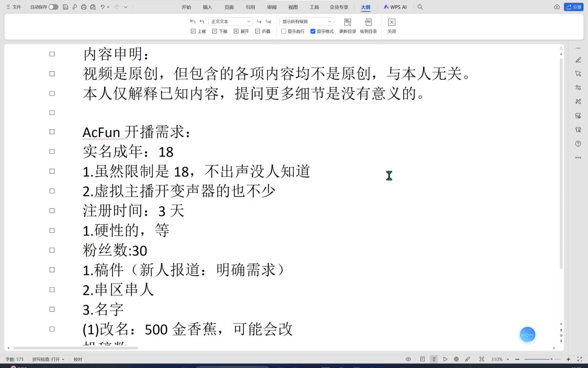This screenshot has width=588, height=368.
Task: Enable the 显示首行 checkbox
Action: click(284, 31)
